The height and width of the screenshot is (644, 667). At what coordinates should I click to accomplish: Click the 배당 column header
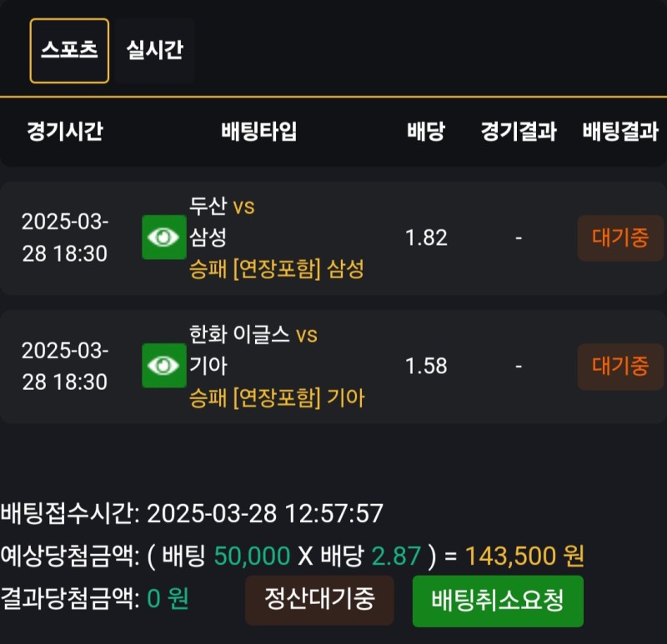425,131
